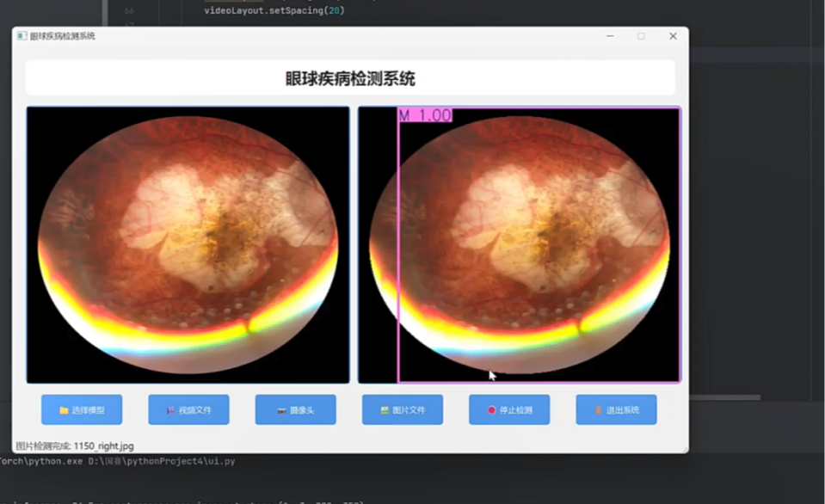Viewport: 825px width, 504px height.
Task: Click line number 66 in editor gutter
Action: [129, 11]
